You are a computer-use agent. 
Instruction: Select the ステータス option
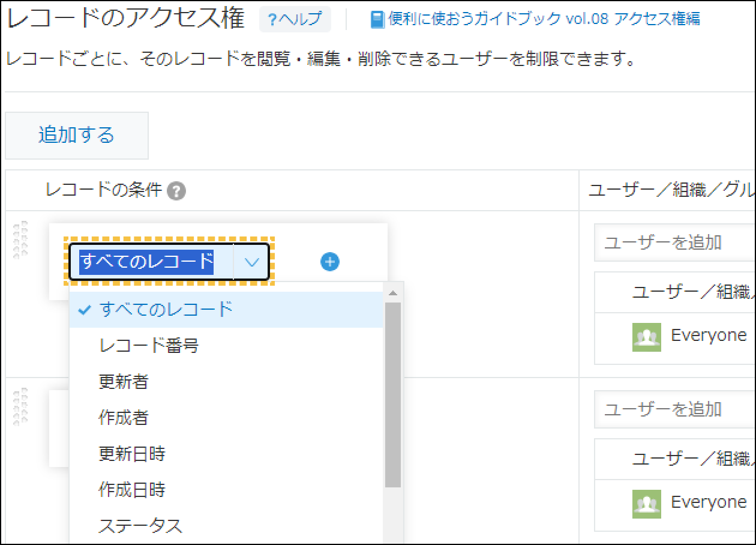click(140, 526)
